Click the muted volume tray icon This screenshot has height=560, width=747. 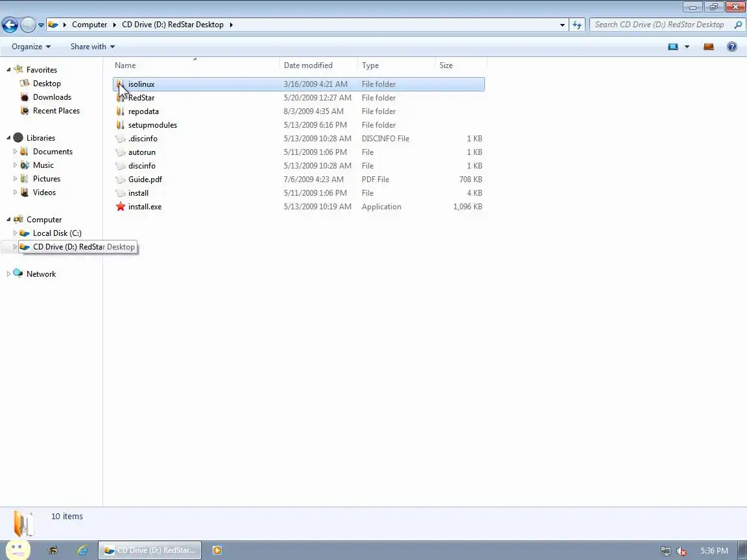pyautogui.click(x=682, y=551)
